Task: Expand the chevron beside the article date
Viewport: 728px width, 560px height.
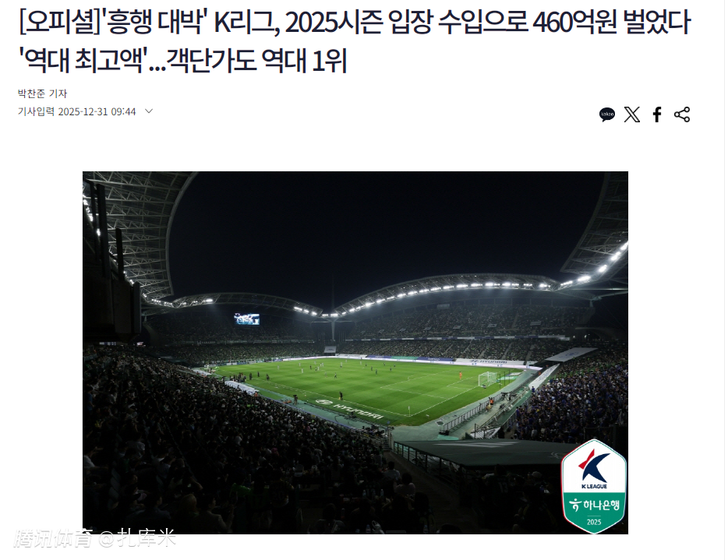Action: click(149, 111)
